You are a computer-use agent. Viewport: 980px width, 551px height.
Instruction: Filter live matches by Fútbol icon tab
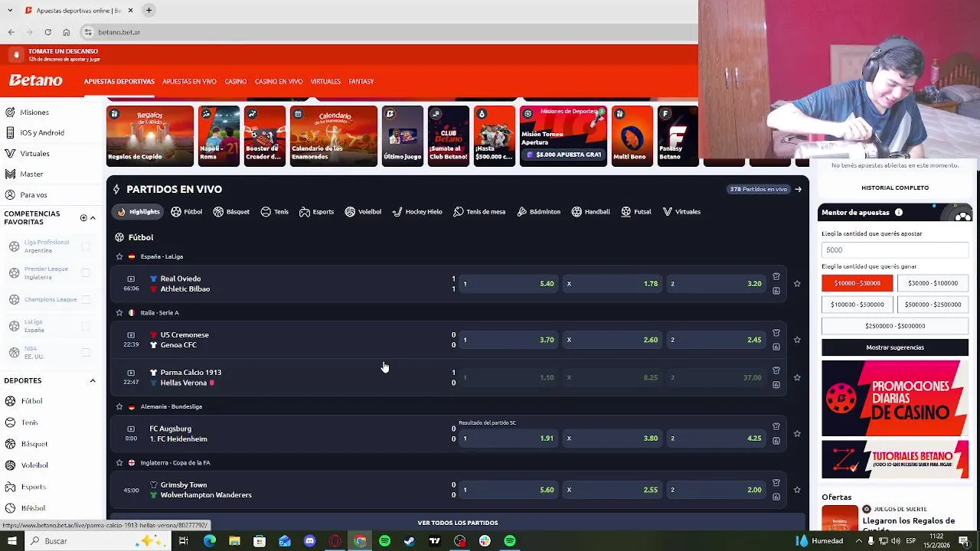click(186, 212)
